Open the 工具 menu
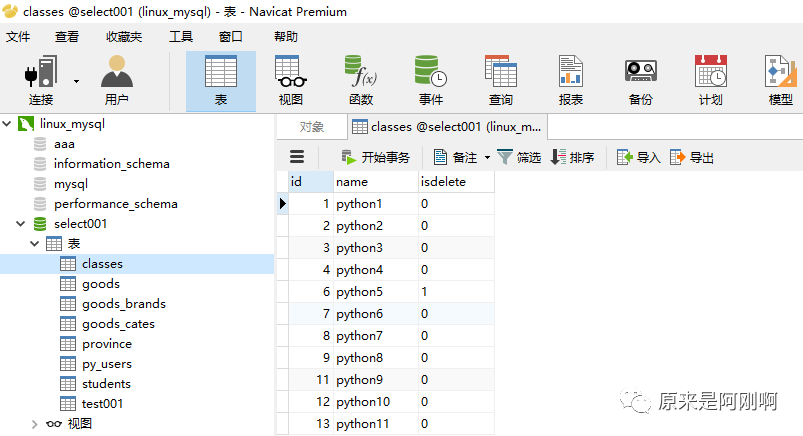803x436 pixels. (181, 36)
